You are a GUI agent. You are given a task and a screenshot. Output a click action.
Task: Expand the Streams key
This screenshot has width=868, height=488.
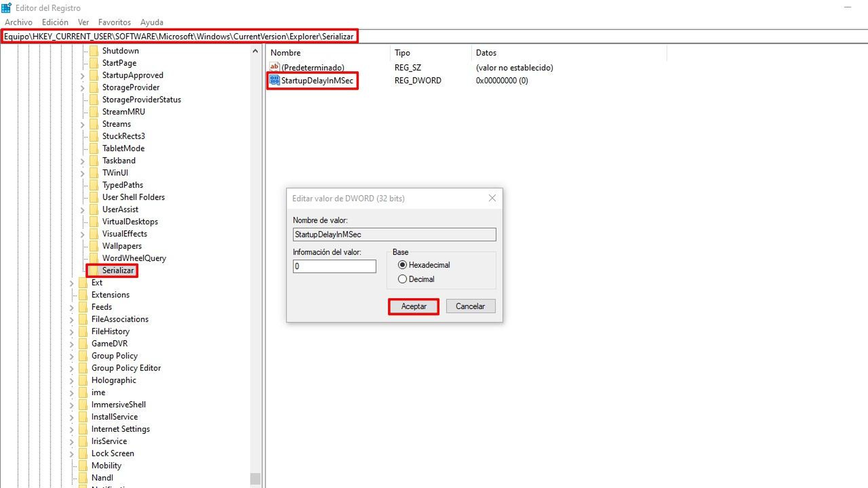[x=82, y=125]
